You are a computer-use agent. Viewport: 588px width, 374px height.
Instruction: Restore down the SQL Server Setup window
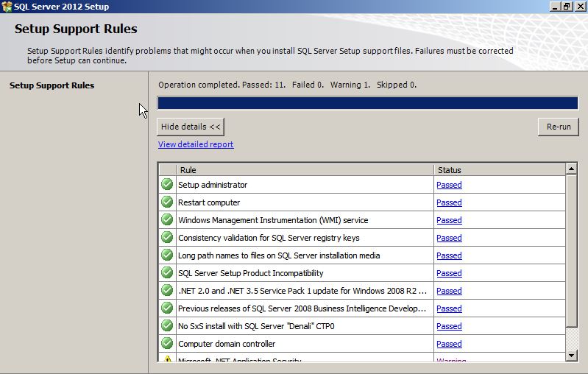tap(566, 7)
